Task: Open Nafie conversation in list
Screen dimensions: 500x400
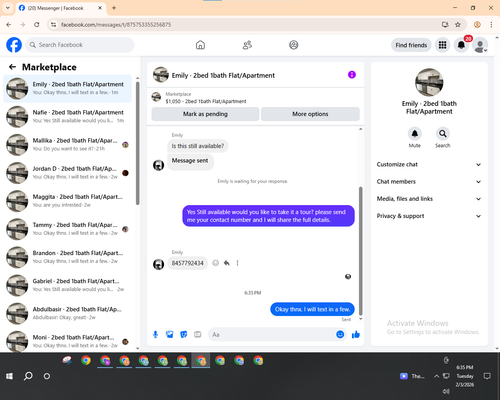Action: pos(67,117)
